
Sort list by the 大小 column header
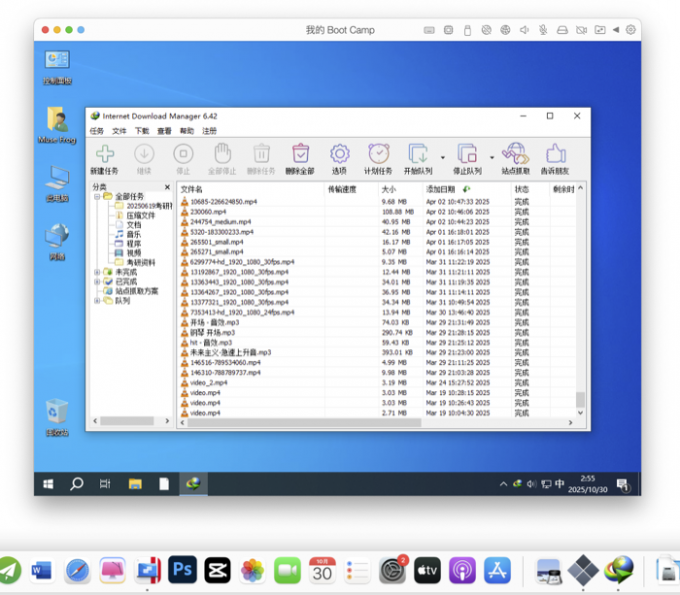click(388, 189)
